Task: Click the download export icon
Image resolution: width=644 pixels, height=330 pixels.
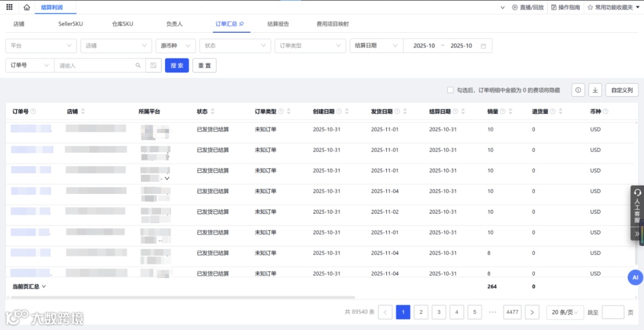Action: tap(595, 90)
